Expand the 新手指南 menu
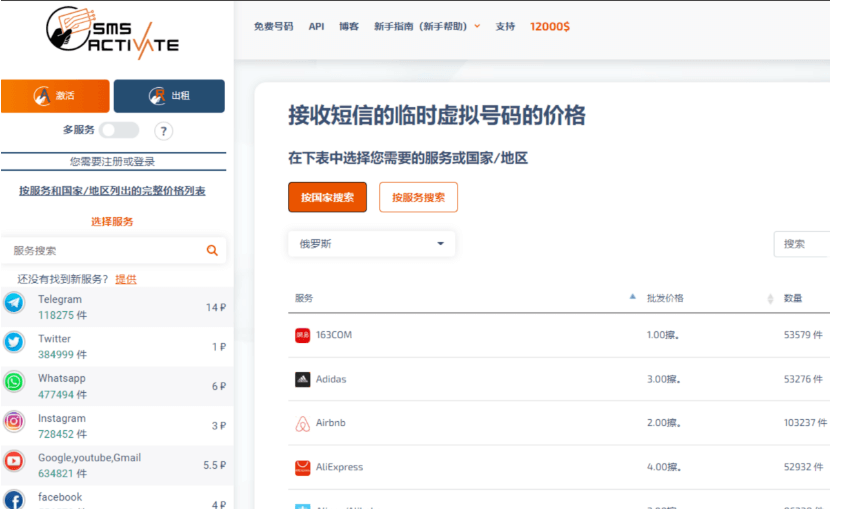This screenshot has width=851, height=510. [x=426, y=27]
